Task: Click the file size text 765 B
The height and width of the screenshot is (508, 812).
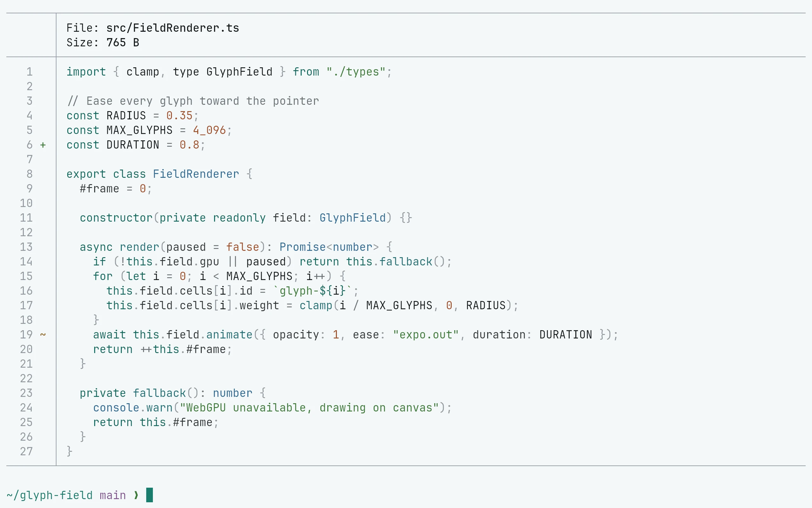Action: point(123,43)
